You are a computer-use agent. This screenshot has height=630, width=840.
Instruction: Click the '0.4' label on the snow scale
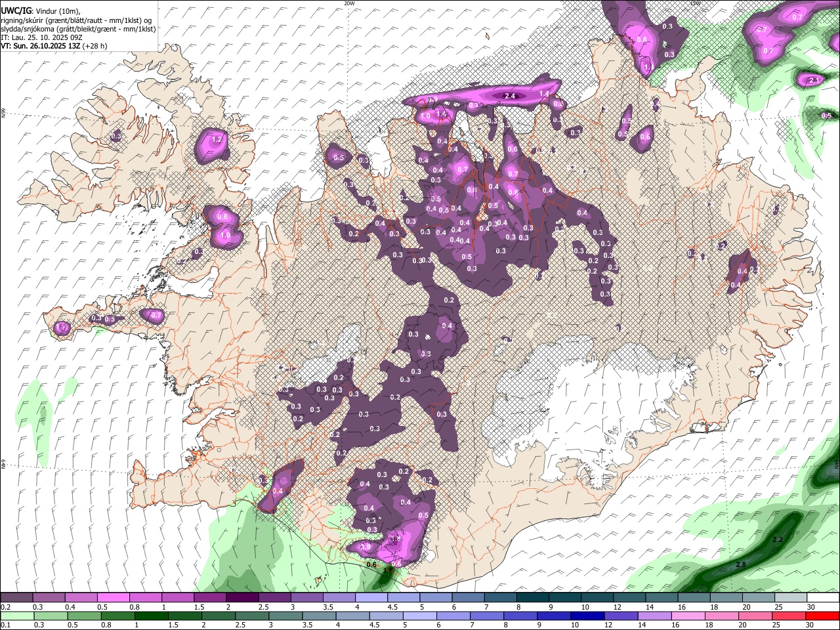(x=70, y=606)
